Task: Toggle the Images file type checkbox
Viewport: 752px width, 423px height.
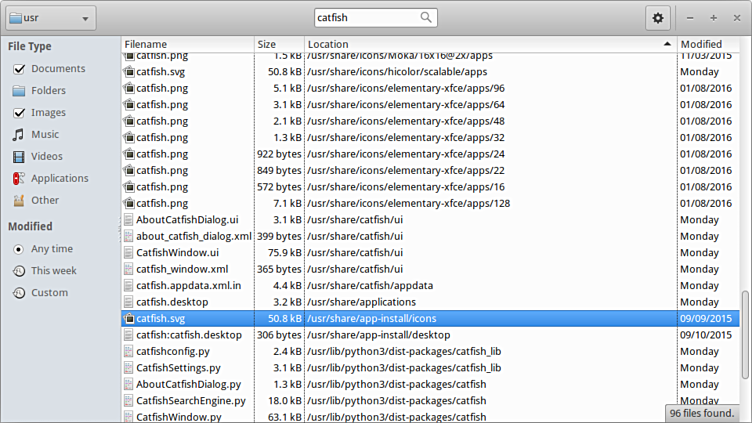Action: (18, 113)
